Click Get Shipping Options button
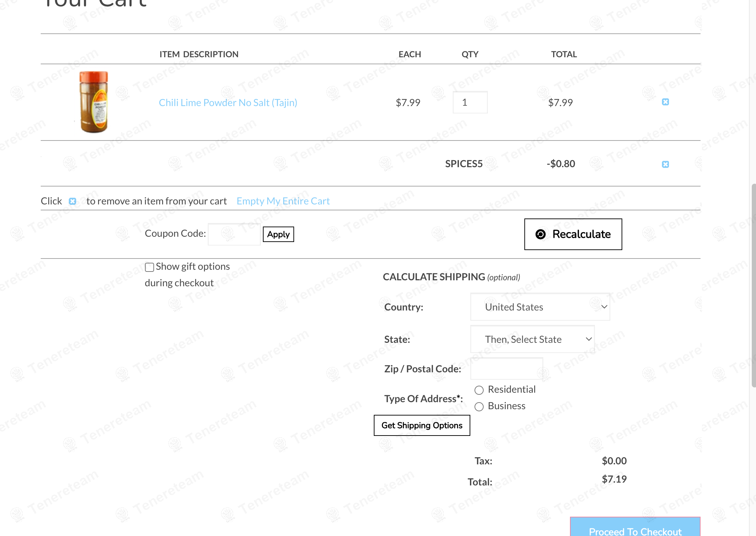 coord(422,425)
